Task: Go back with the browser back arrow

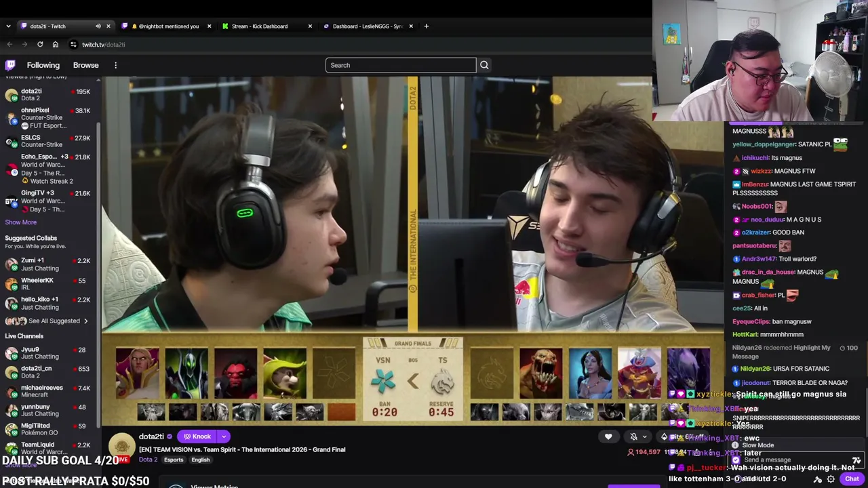Action: tap(9, 45)
